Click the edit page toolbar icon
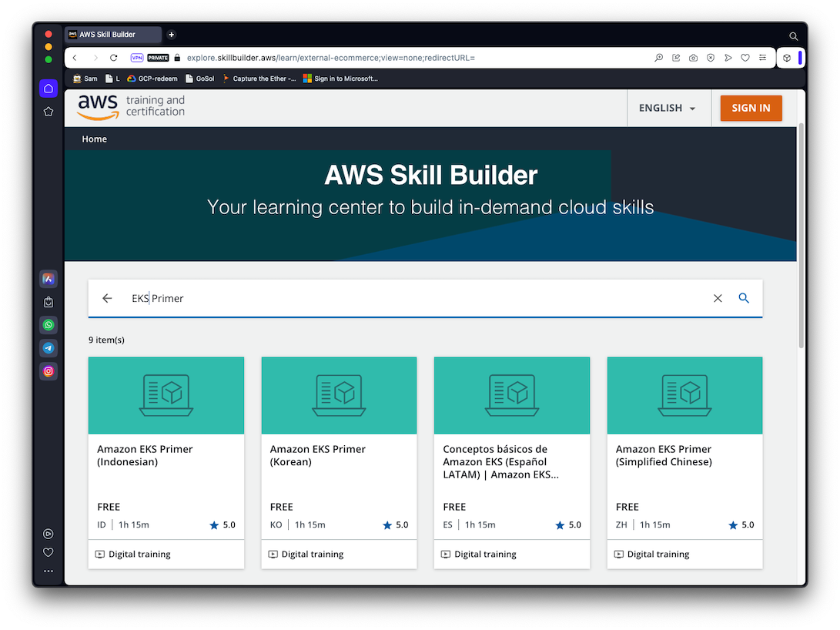 (676, 58)
